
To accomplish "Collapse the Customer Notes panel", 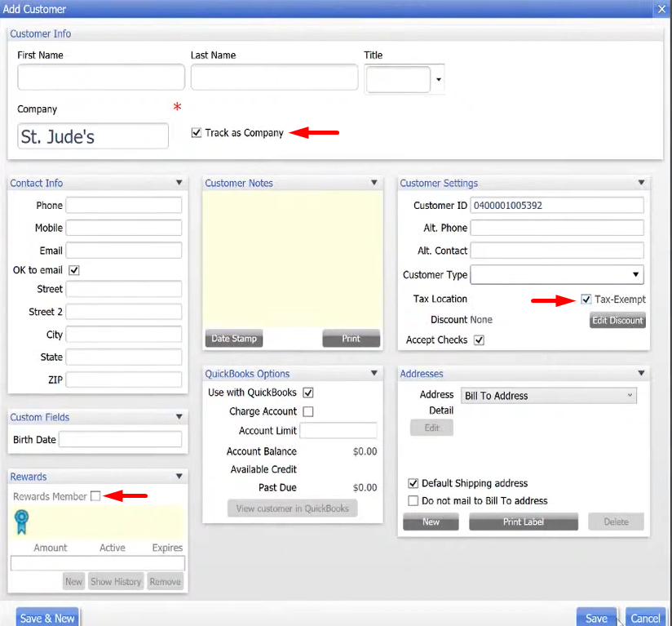I will [374, 183].
